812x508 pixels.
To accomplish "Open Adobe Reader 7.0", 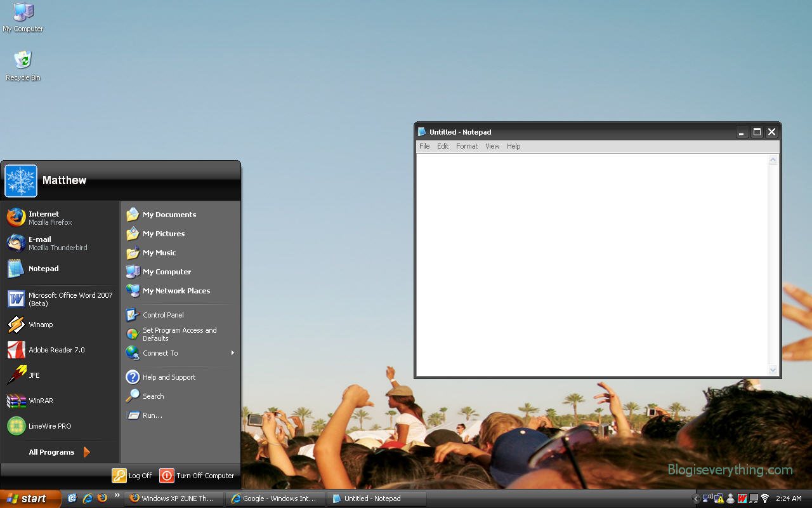I will [60, 350].
